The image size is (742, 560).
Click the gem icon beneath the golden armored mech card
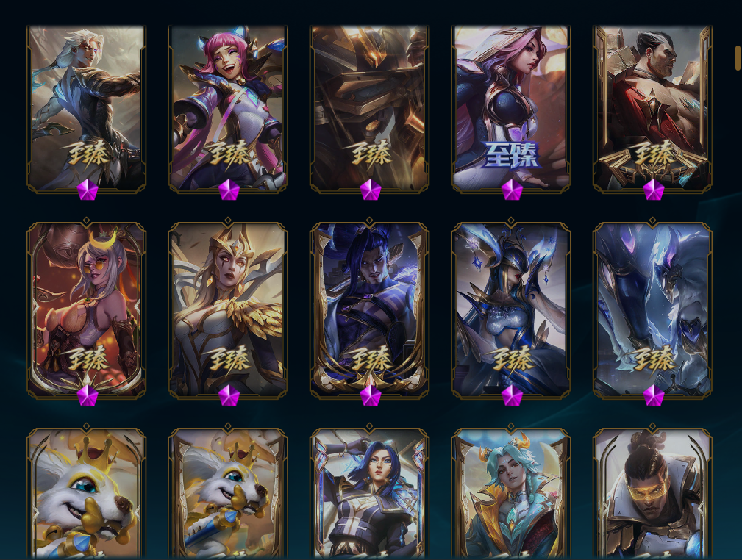pyautogui.click(x=371, y=190)
